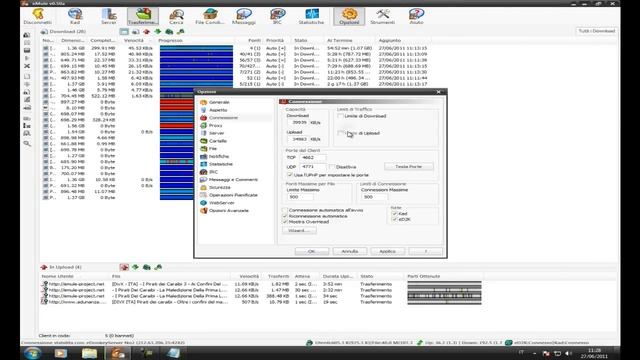Open the File Condivisi window
Viewport: 640px width, 360px height.
coord(210,16)
